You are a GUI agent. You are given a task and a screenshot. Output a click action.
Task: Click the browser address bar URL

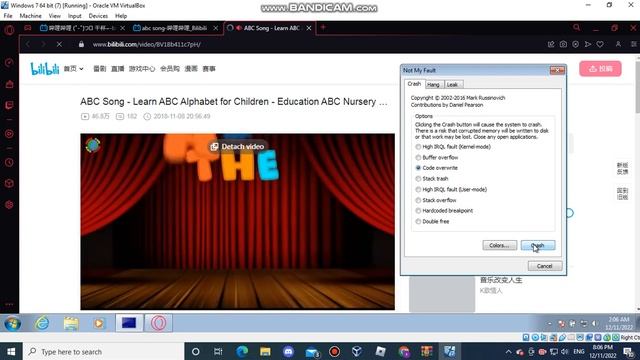click(x=147, y=44)
